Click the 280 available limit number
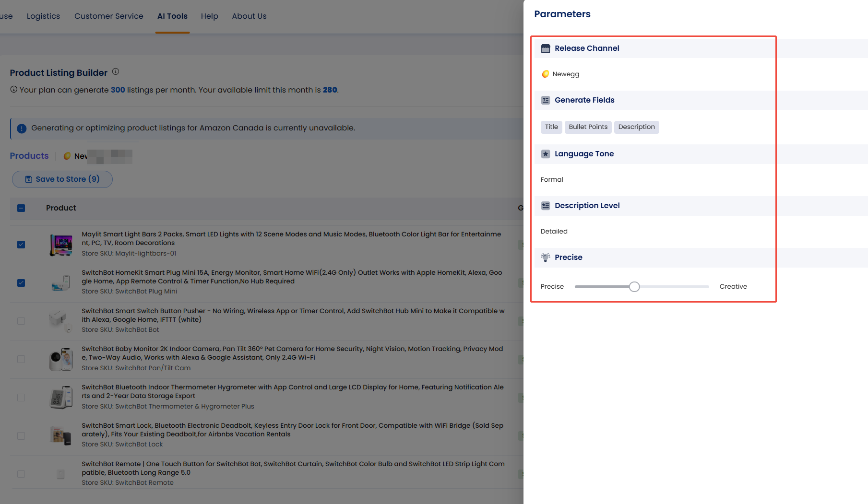The height and width of the screenshot is (504, 868). (330, 90)
